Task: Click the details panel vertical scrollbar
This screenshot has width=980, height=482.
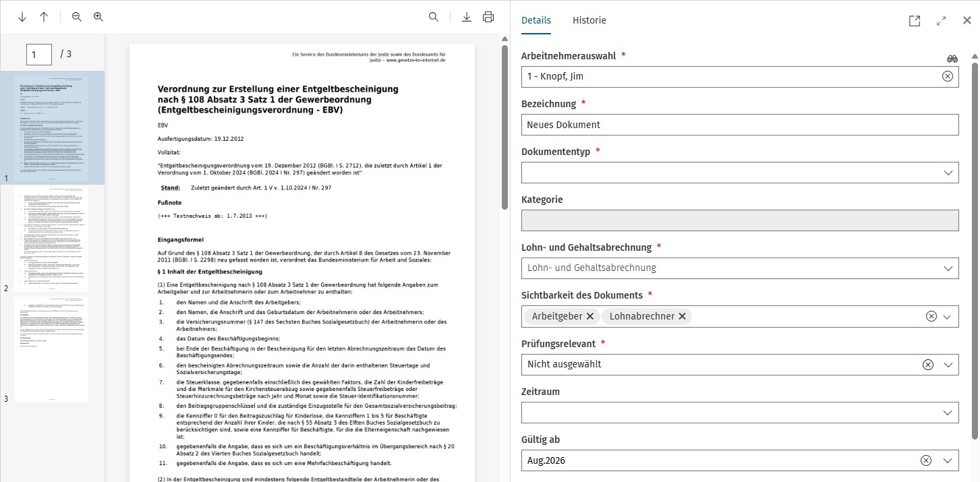Action: click(975, 249)
